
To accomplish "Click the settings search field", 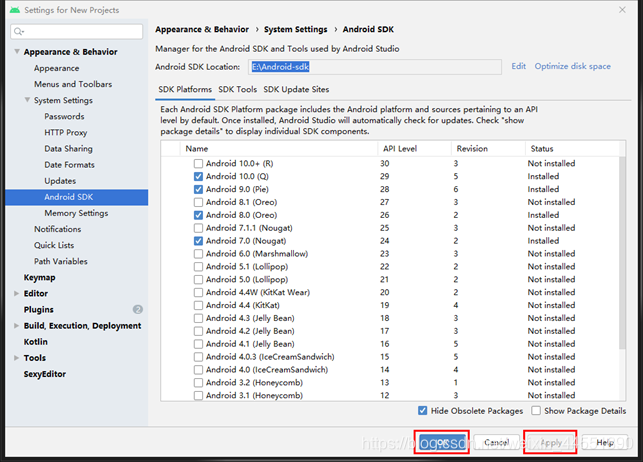I will 77,32.
